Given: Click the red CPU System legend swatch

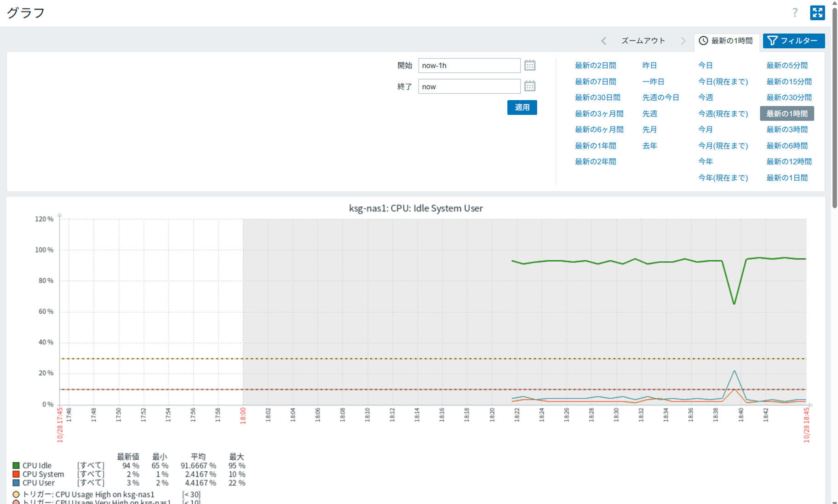Looking at the screenshot, I should (x=16, y=474).
